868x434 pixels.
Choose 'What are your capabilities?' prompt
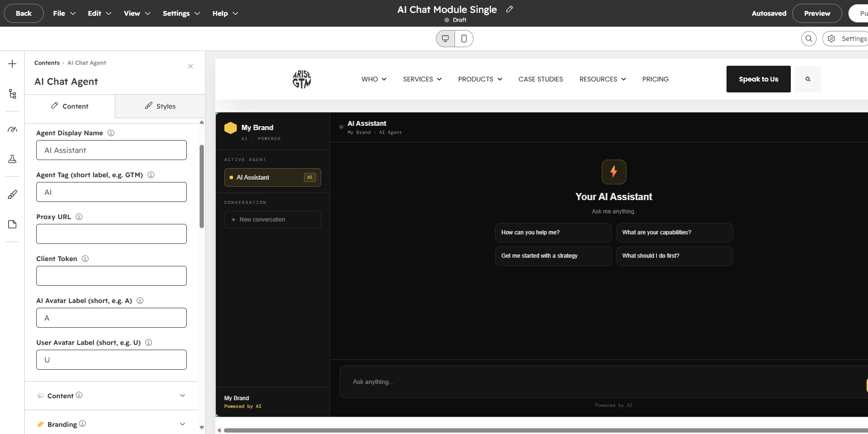[x=674, y=232]
